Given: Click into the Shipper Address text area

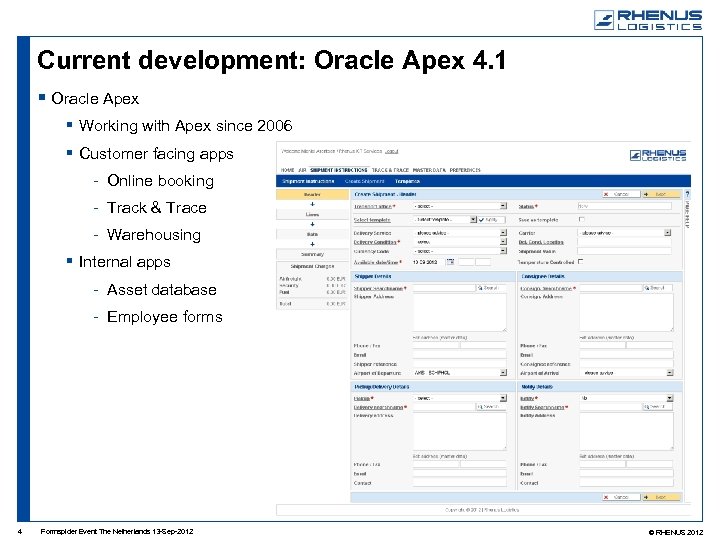Looking at the screenshot, I should 460,312.
